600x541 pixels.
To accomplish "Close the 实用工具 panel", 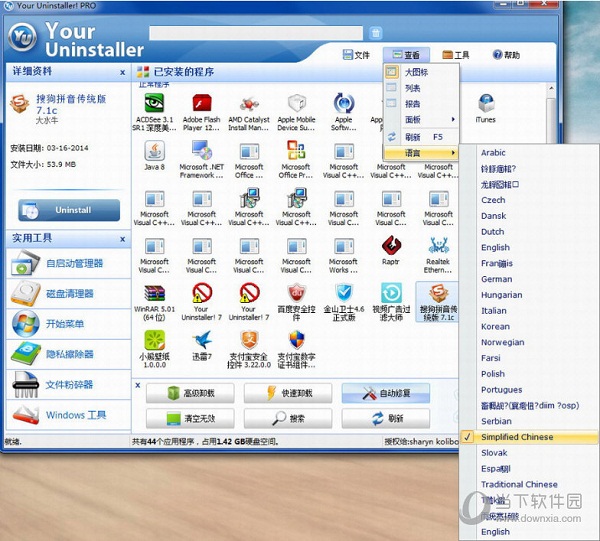I will click(122, 239).
